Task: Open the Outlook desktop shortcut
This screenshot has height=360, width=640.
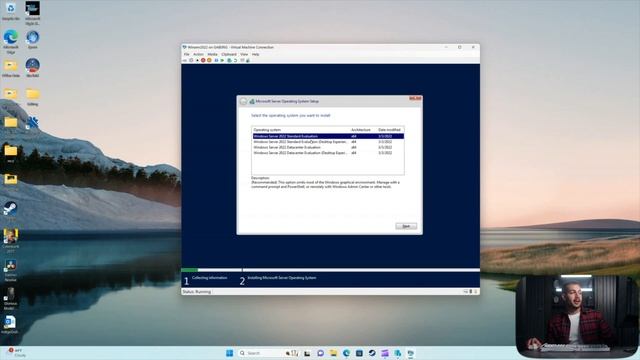Action: (x=10, y=325)
